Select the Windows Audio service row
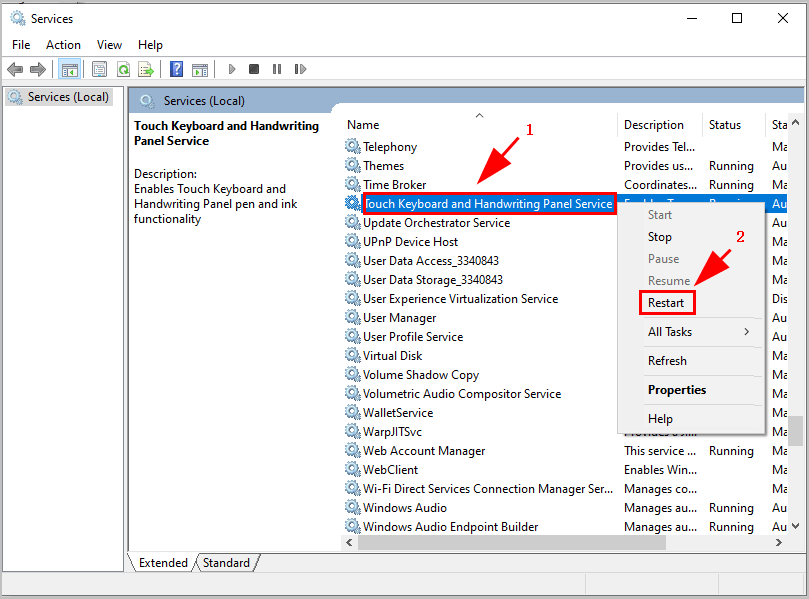 click(404, 508)
